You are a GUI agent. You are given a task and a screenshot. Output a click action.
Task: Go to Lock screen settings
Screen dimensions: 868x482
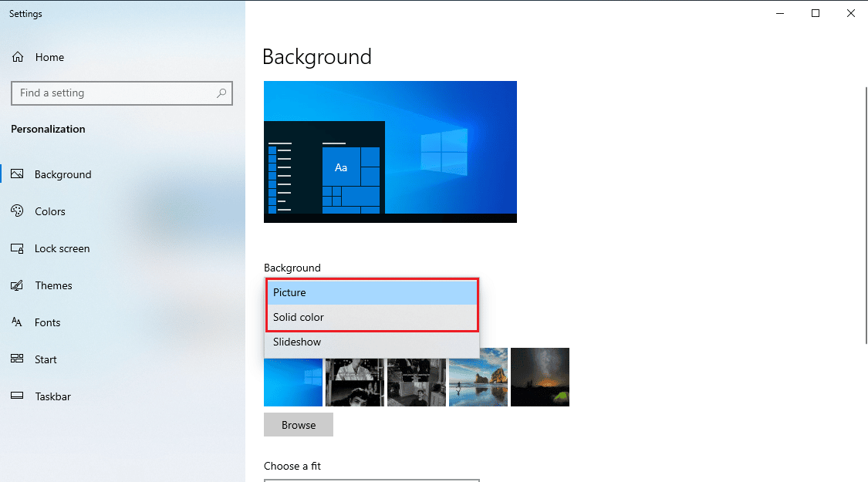(123, 248)
